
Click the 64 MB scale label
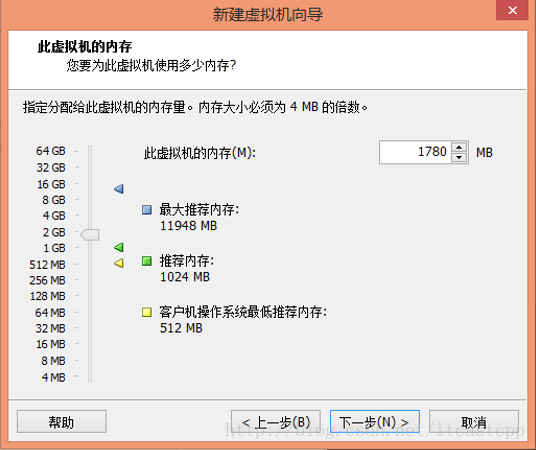(50, 313)
